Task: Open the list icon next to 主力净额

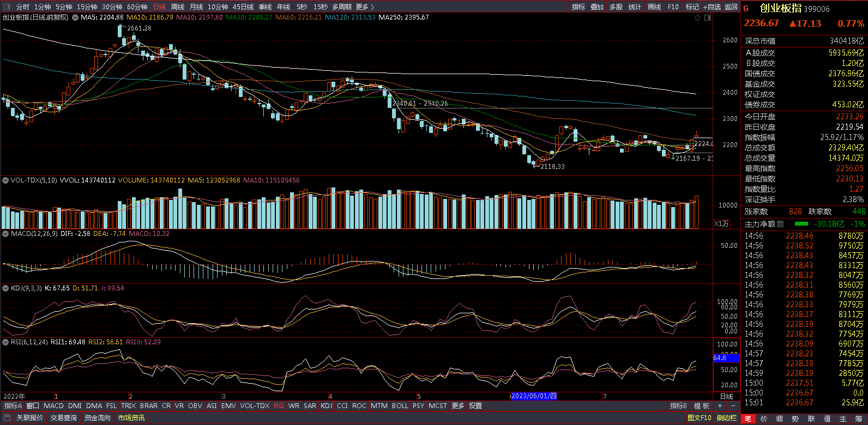Action: click(x=780, y=224)
